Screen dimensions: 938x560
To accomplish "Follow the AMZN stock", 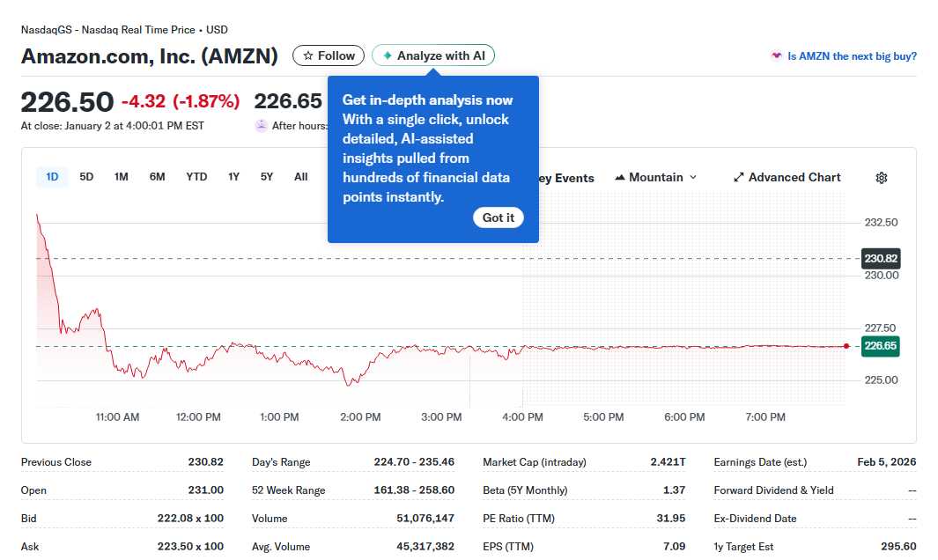I will pyautogui.click(x=328, y=55).
